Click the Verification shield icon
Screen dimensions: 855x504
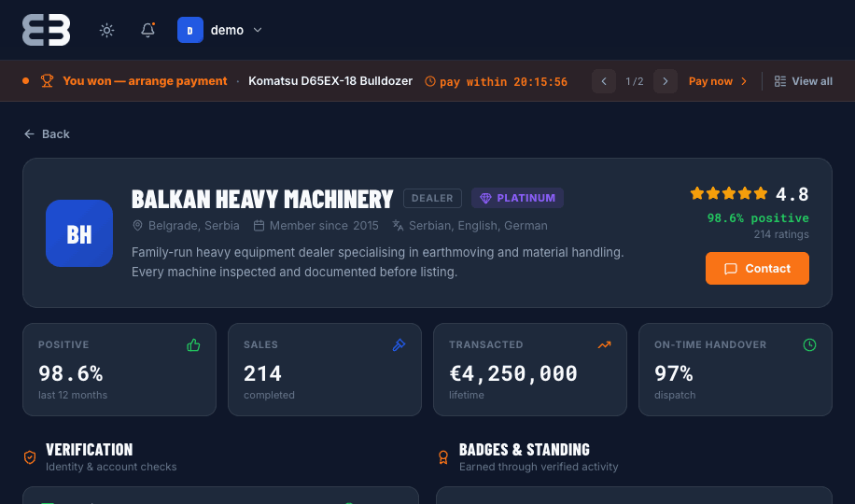point(30,457)
